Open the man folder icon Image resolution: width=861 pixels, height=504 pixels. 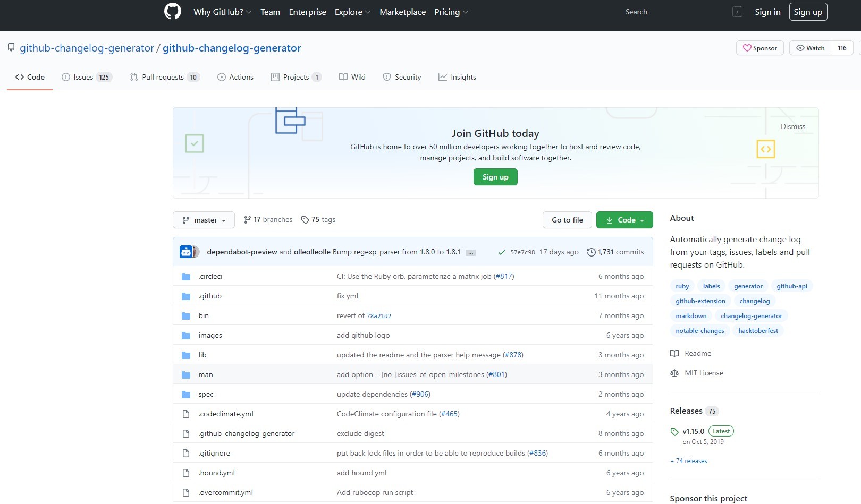pos(186,375)
